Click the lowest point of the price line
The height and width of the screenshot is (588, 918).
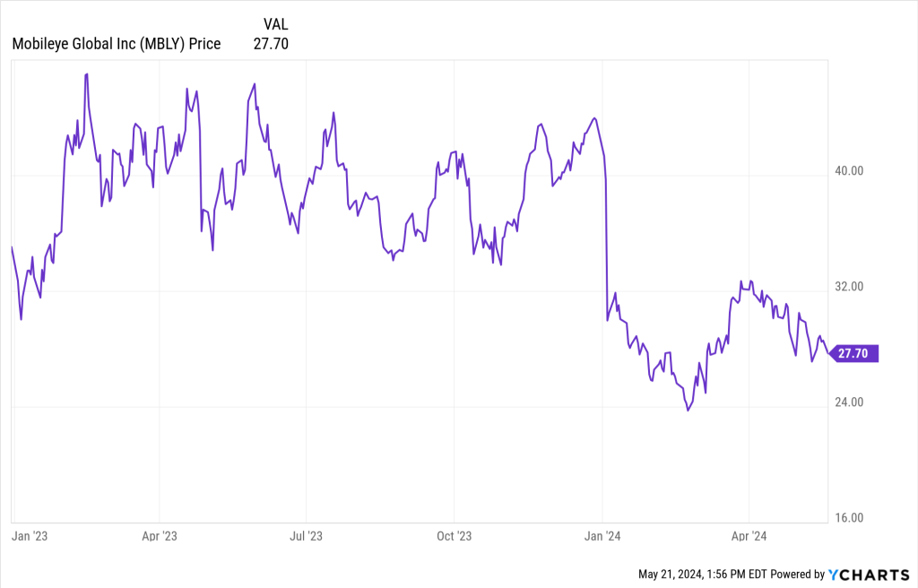[688, 410]
